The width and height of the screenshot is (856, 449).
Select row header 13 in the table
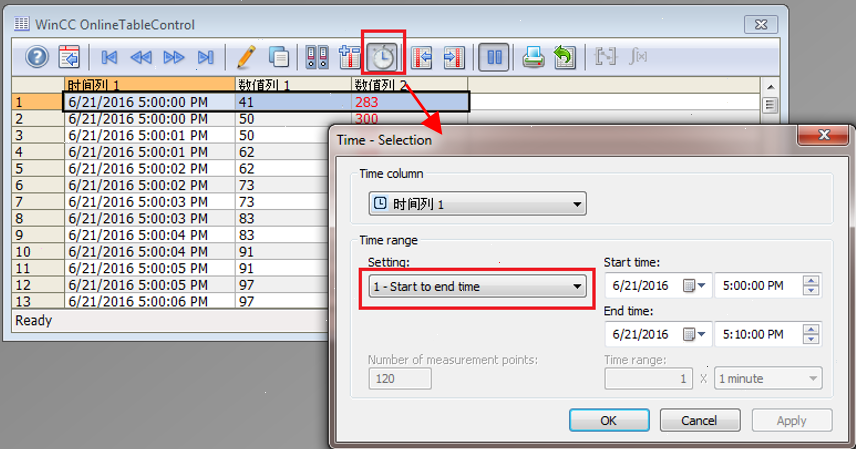tap(38, 301)
